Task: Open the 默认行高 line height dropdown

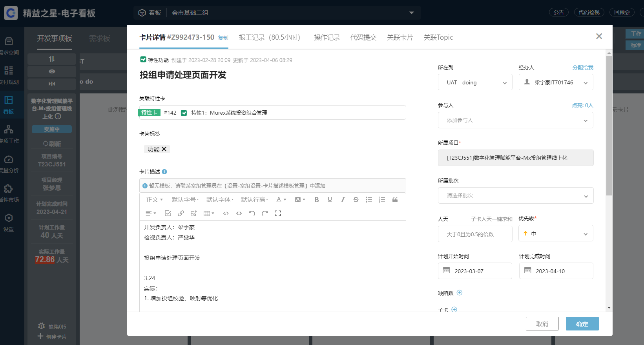Action: [254, 200]
